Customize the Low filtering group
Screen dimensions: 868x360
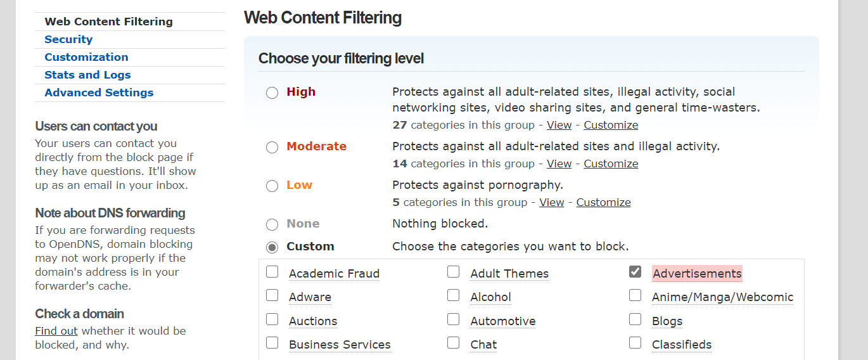click(x=603, y=202)
